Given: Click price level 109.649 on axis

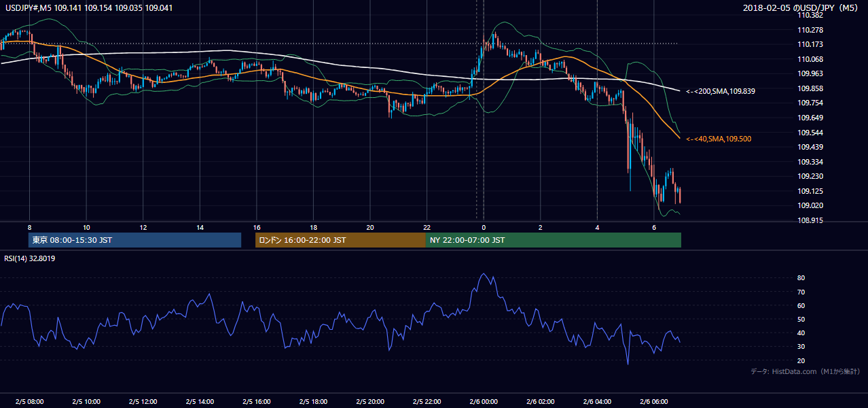Looking at the screenshot, I should pos(811,118).
